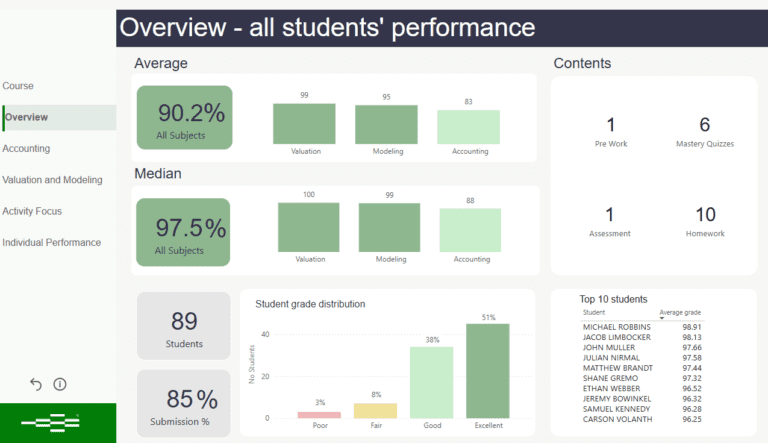
Task: Open the Course page
Action: [18, 86]
